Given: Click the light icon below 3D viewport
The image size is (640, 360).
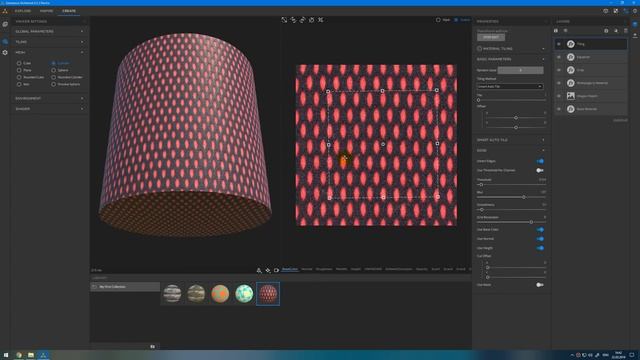Looking at the screenshot, I should [268, 270].
